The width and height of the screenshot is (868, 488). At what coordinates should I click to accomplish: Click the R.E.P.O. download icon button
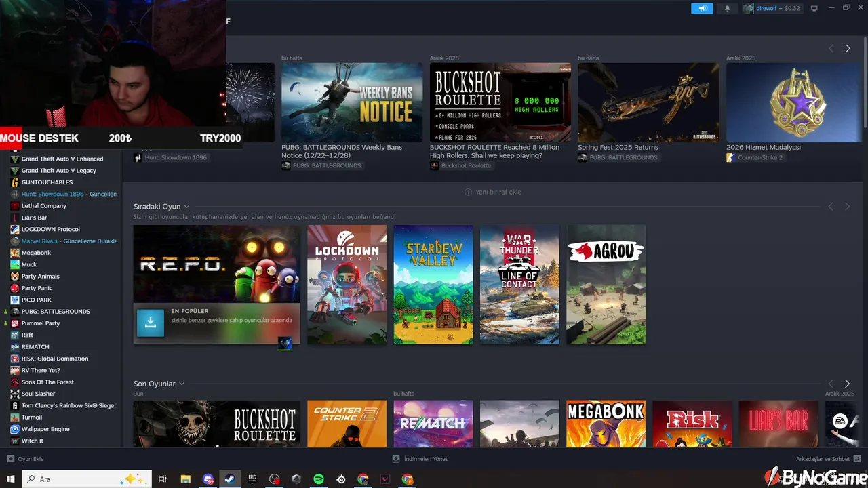(151, 323)
